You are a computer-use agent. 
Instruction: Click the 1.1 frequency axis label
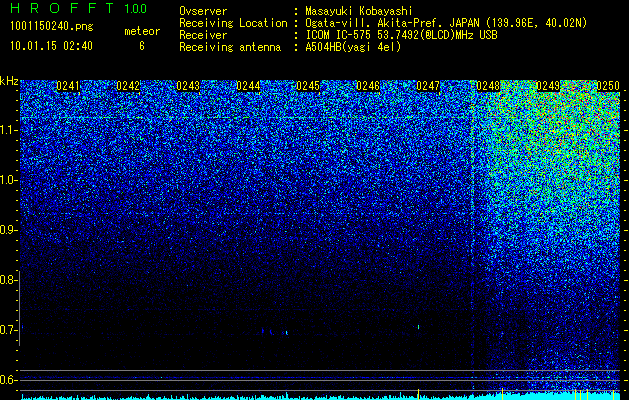8,130
